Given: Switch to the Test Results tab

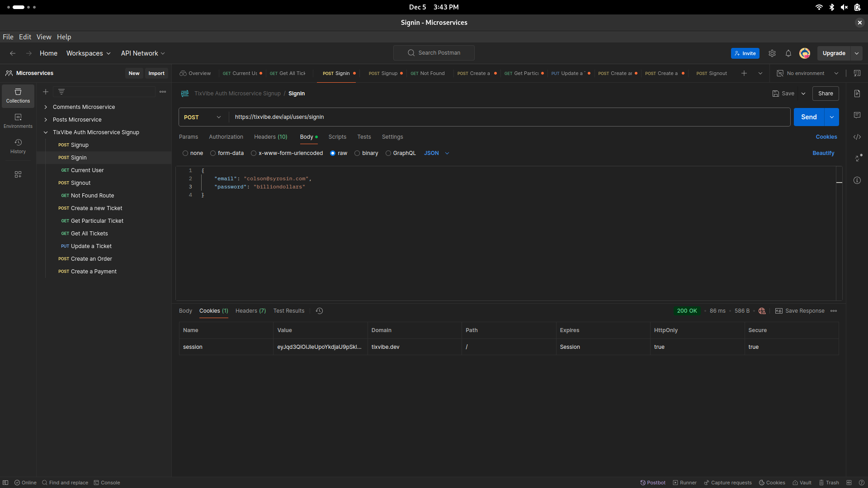Looking at the screenshot, I should [x=289, y=310].
